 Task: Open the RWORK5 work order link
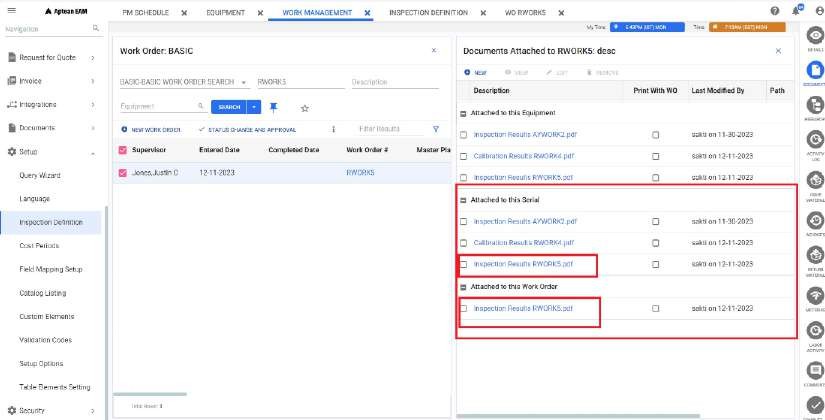(x=359, y=173)
